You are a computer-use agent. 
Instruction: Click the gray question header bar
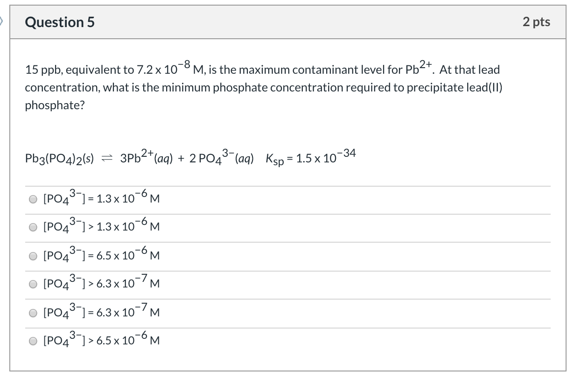point(289,21)
